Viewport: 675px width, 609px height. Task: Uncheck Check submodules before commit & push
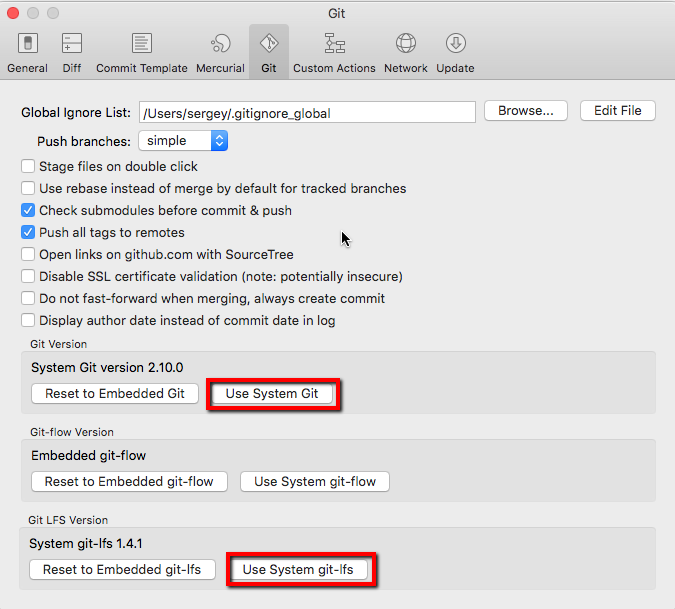click(28, 210)
